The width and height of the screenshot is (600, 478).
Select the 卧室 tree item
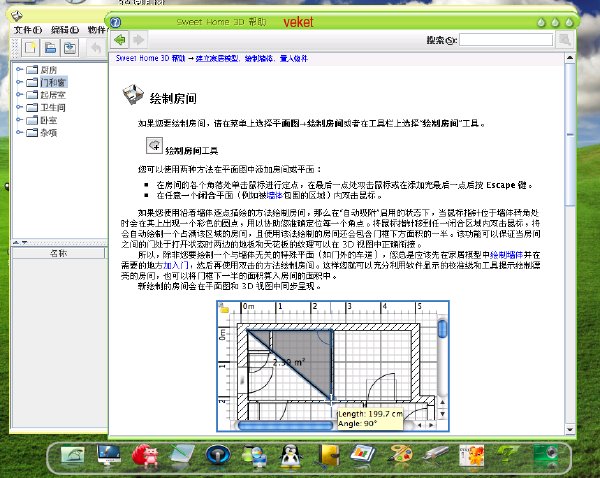tap(49, 120)
